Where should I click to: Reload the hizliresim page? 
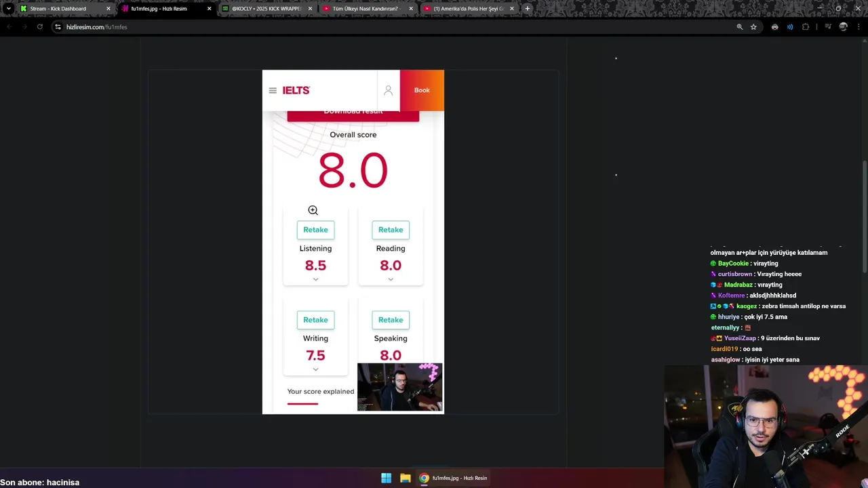point(40,27)
